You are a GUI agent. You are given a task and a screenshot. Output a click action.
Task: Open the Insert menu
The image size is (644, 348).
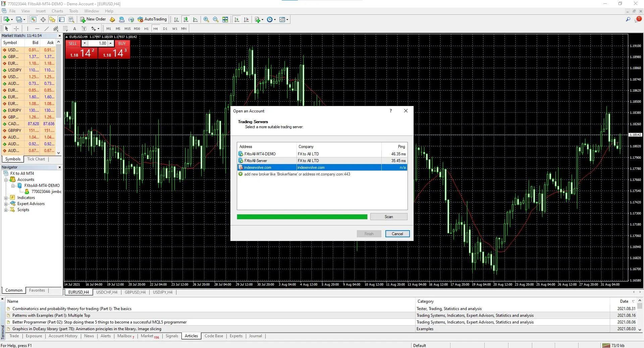(41, 11)
